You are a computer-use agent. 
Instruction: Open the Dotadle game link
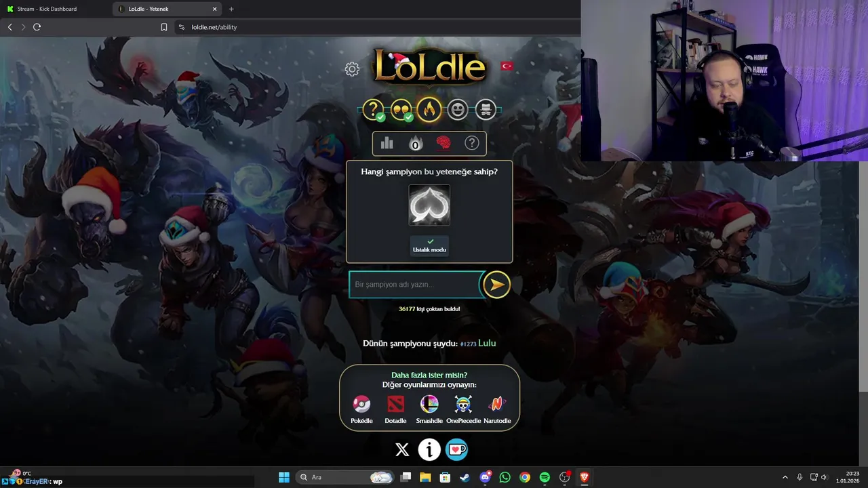coord(395,409)
